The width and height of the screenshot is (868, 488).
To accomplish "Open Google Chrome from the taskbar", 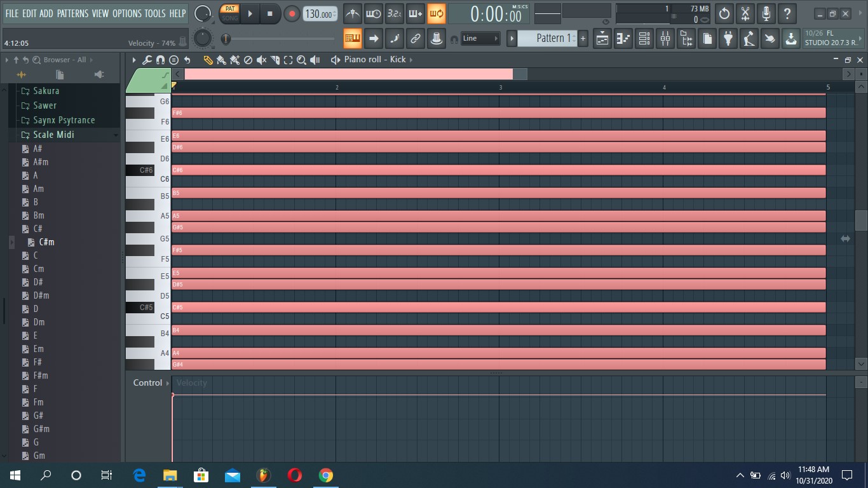I will (x=325, y=475).
